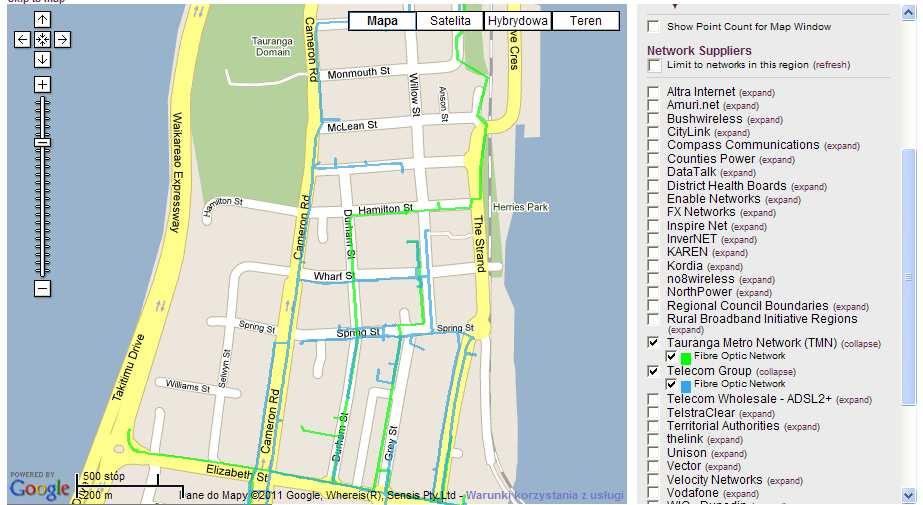Click the sidebar scrollbar down arrow

909,495
